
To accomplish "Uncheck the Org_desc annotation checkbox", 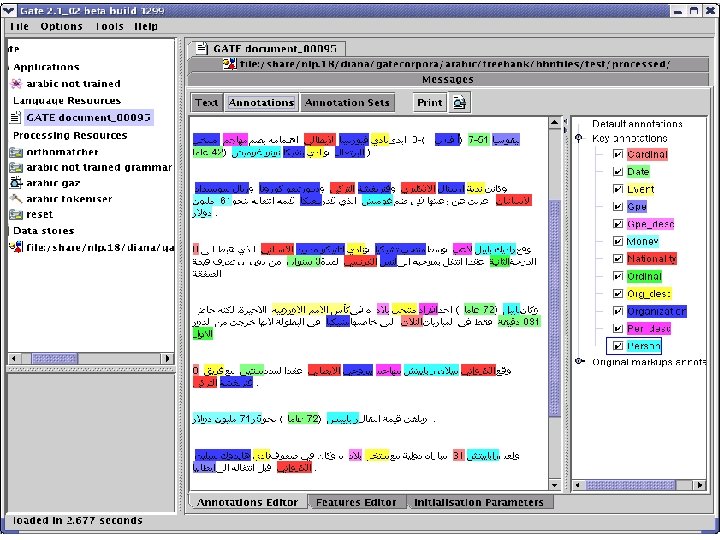I will (618, 294).
